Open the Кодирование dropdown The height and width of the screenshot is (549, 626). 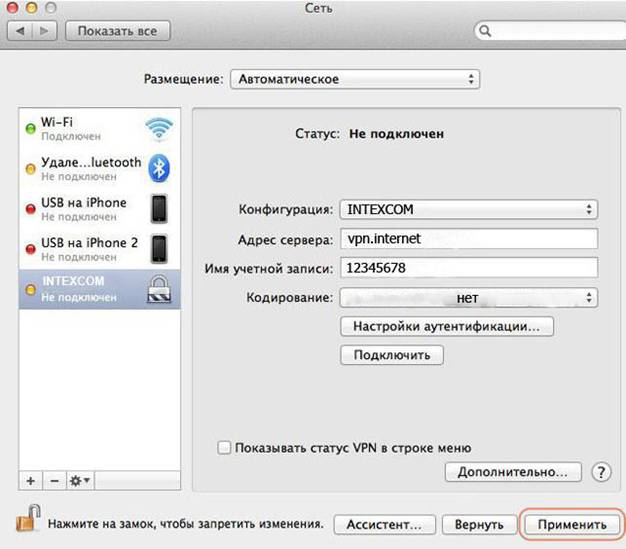[468, 297]
